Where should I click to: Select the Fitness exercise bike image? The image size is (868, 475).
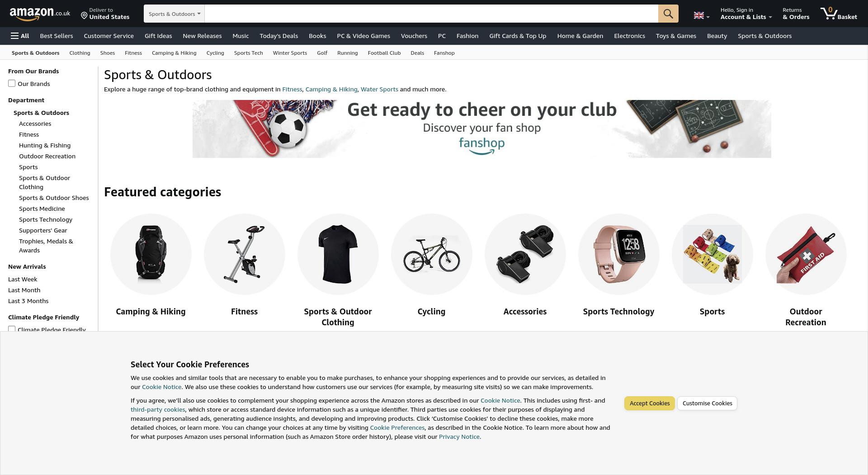[x=244, y=254]
